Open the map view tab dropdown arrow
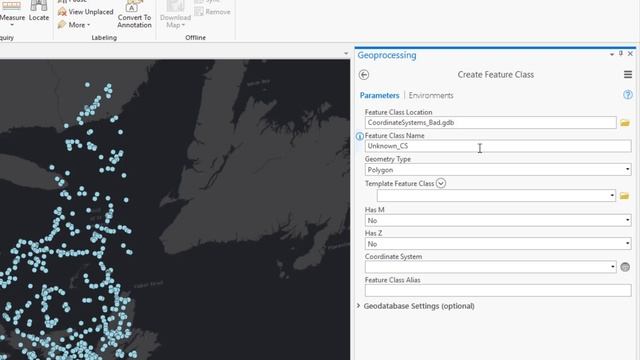The image size is (640, 360). coord(346,53)
